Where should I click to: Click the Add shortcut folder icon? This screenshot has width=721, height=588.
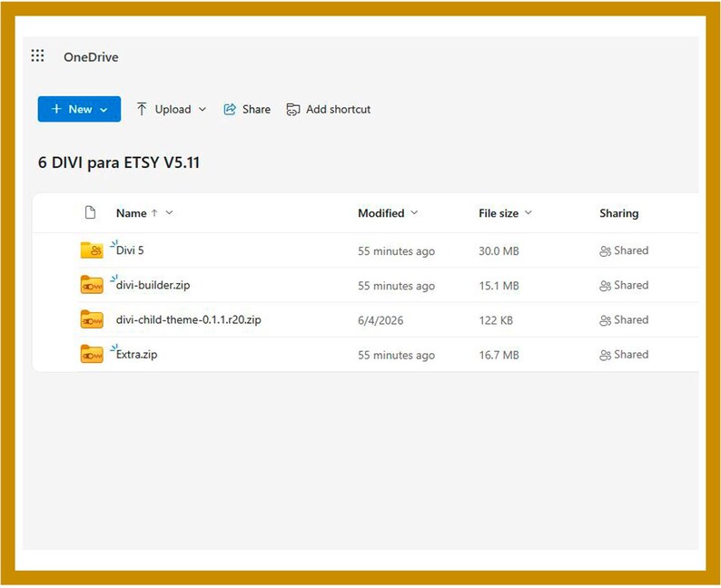click(x=293, y=109)
